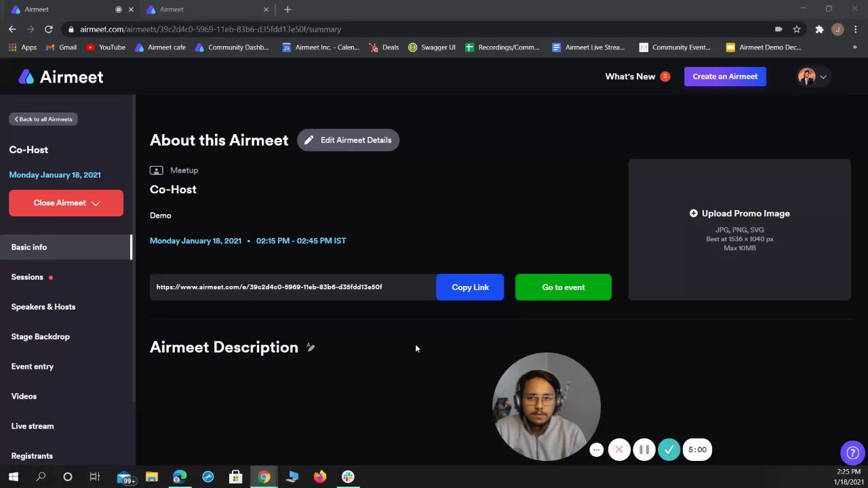Open the Apps bookmark
Screen dimensions: 868x488
(22, 47)
